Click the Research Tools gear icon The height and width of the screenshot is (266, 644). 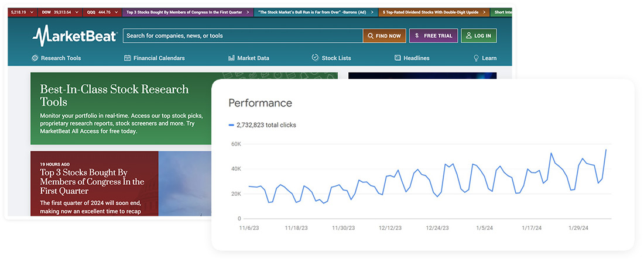[35, 58]
